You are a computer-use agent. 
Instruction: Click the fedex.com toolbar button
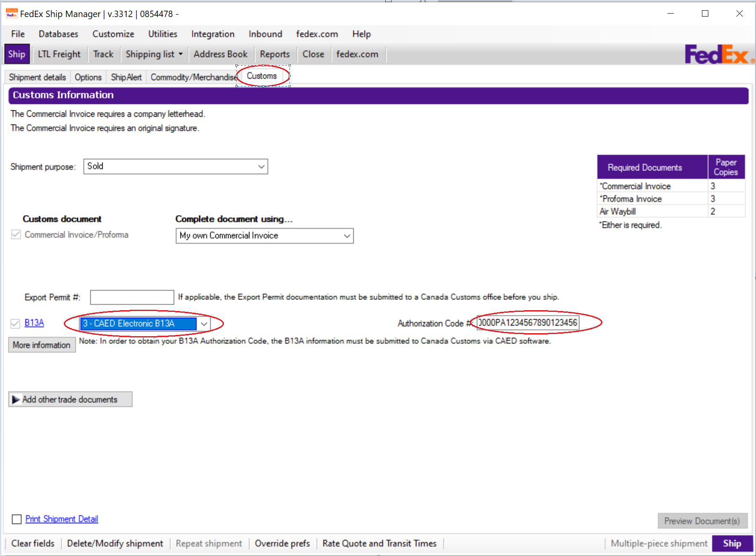[x=357, y=54]
